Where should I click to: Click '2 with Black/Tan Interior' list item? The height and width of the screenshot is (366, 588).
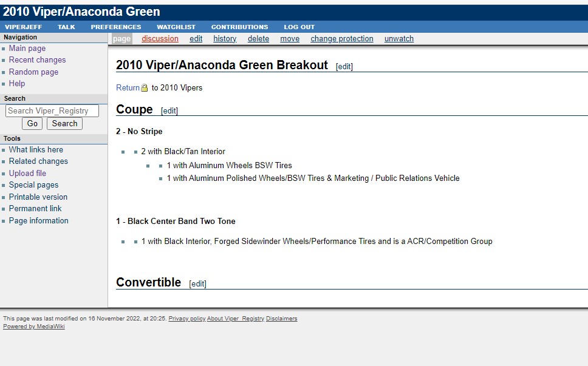pos(183,151)
